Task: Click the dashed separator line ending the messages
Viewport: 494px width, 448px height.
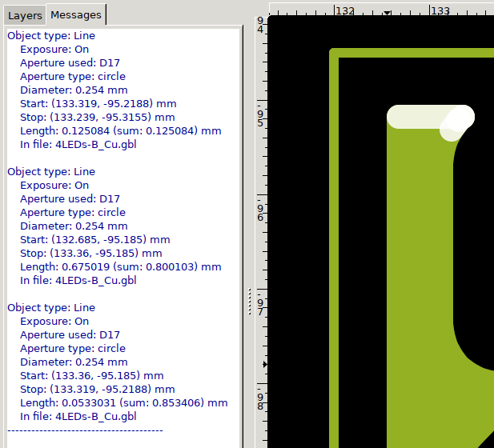Action: (x=85, y=430)
